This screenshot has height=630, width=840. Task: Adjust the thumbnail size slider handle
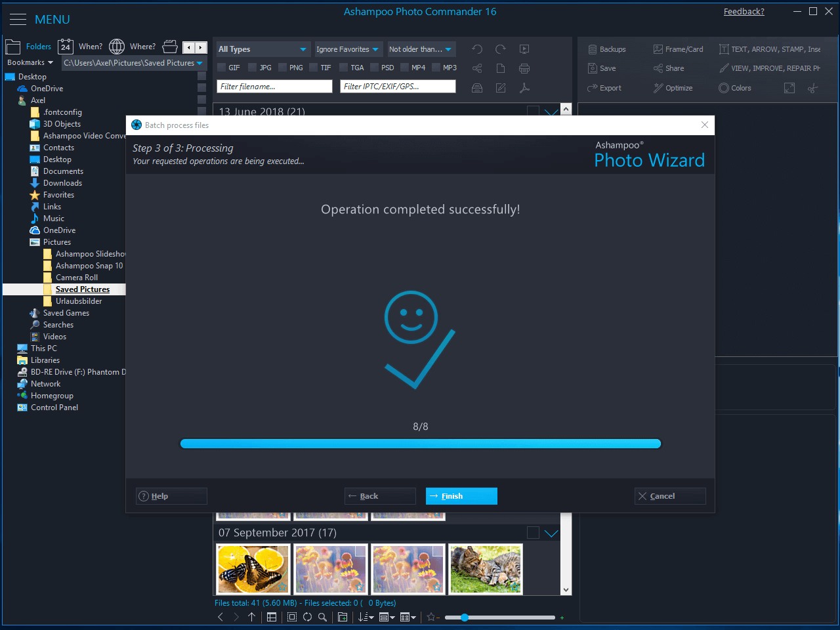pyautogui.click(x=465, y=617)
